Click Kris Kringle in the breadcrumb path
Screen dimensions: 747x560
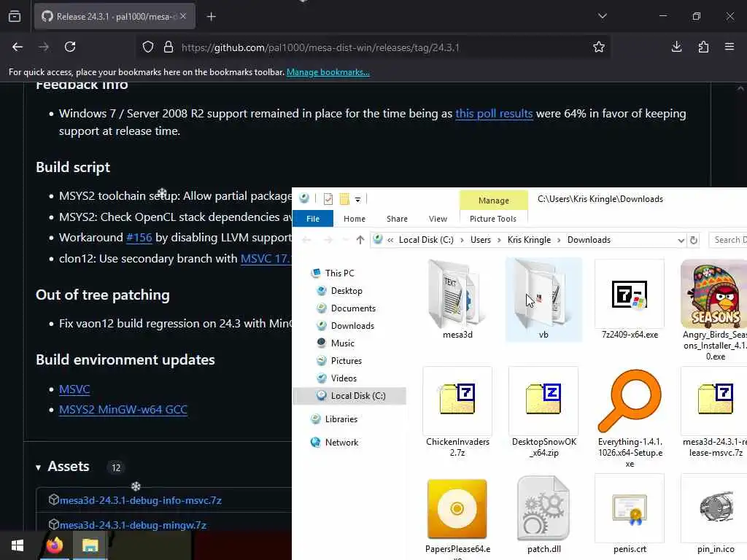tap(529, 240)
